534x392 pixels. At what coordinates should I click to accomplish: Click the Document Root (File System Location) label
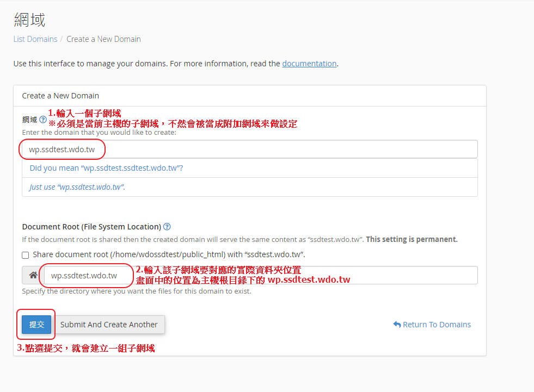(x=91, y=227)
